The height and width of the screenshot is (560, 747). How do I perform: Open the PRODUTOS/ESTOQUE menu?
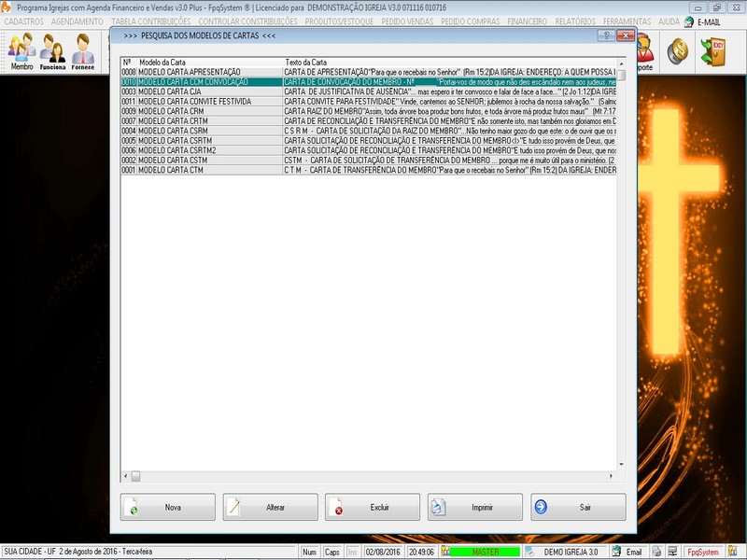(339, 21)
